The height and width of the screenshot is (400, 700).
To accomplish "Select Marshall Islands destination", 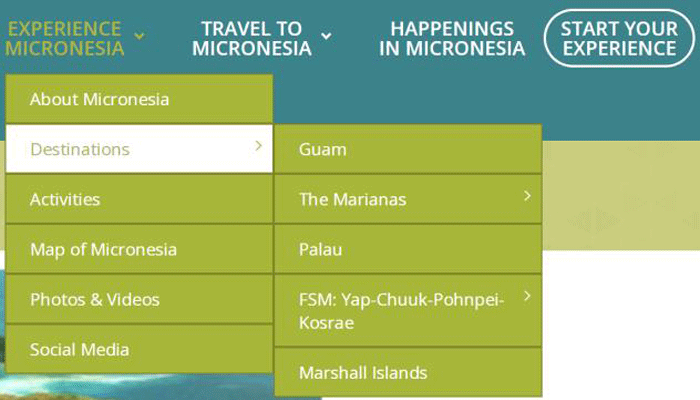I will 408,372.
